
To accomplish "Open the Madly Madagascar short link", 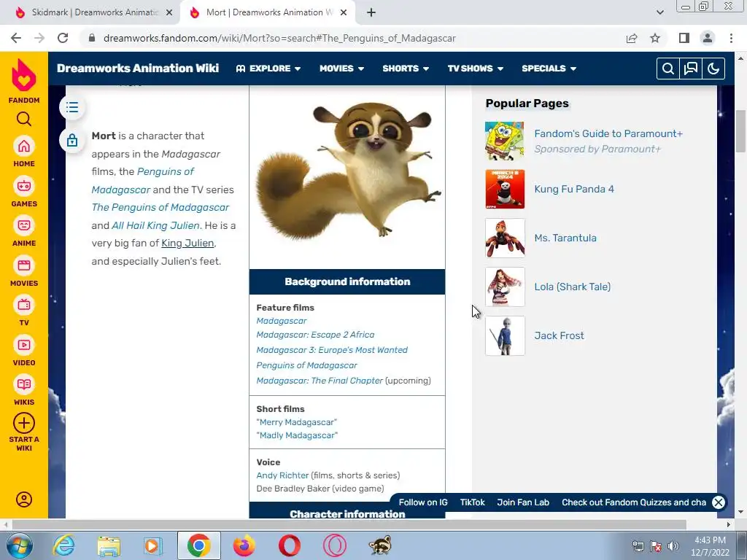I will tap(297, 435).
